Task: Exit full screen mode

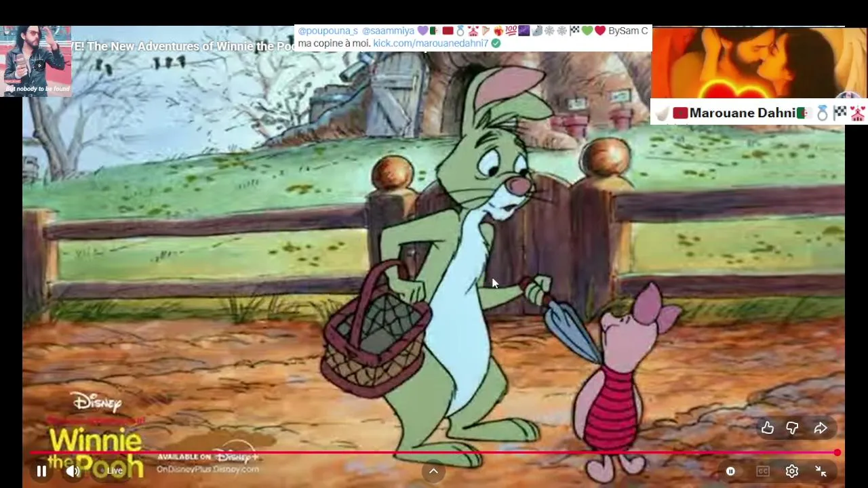Action: pyautogui.click(x=821, y=471)
